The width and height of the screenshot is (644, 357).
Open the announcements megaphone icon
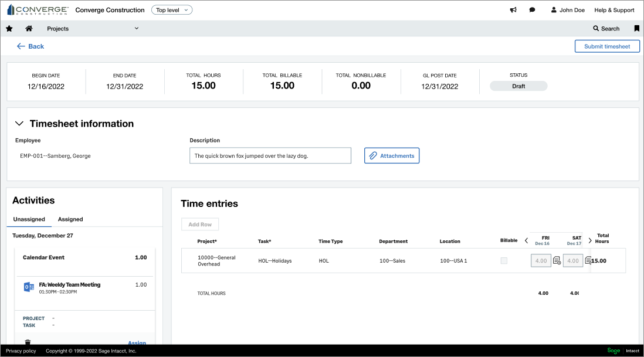point(513,10)
